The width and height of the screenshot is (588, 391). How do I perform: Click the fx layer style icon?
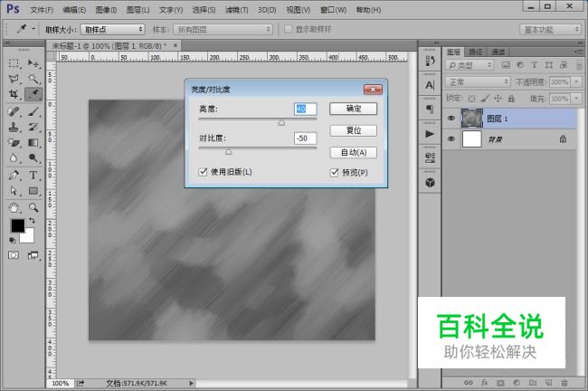[484, 383]
